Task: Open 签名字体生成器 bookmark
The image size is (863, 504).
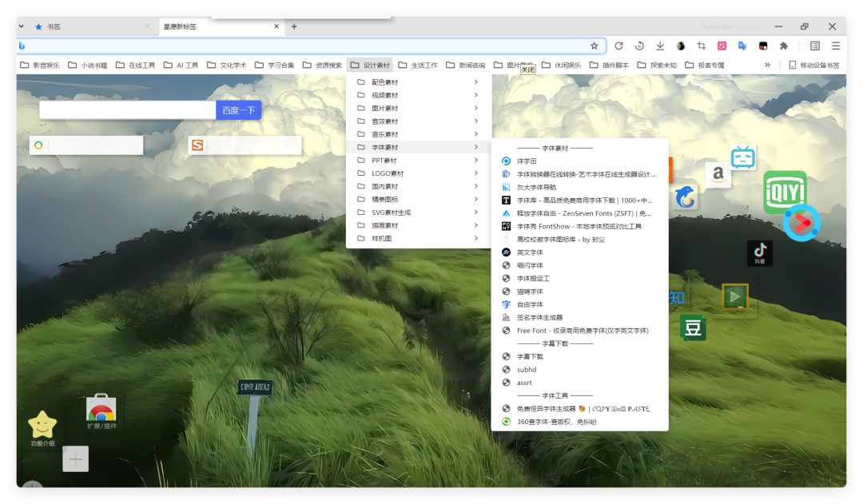Action: tap(579, 317)
